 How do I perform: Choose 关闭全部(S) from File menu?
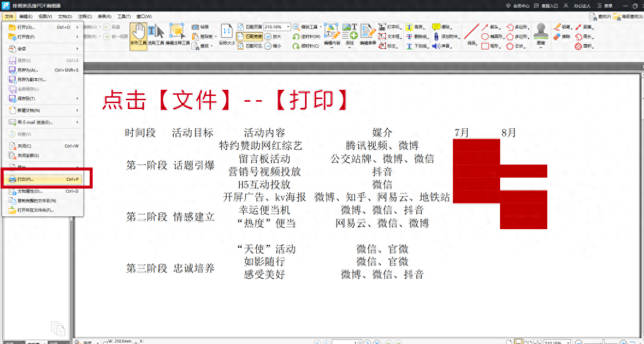coord(43,155)
